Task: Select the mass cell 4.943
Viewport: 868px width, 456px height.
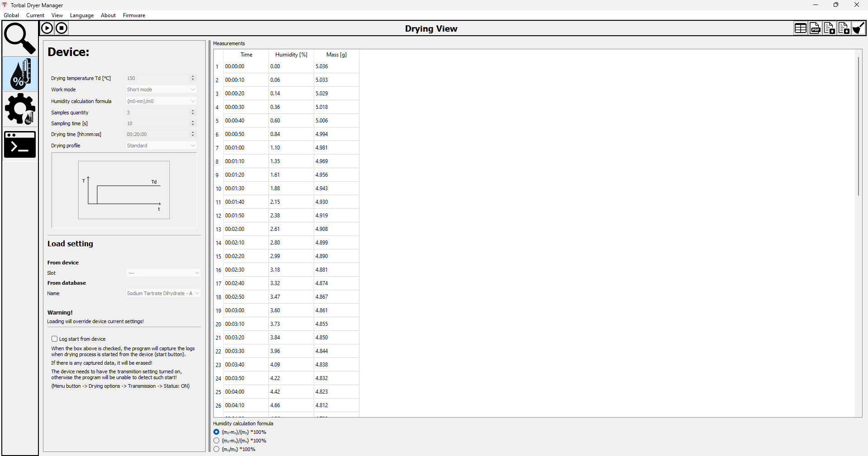Action: 336,188
